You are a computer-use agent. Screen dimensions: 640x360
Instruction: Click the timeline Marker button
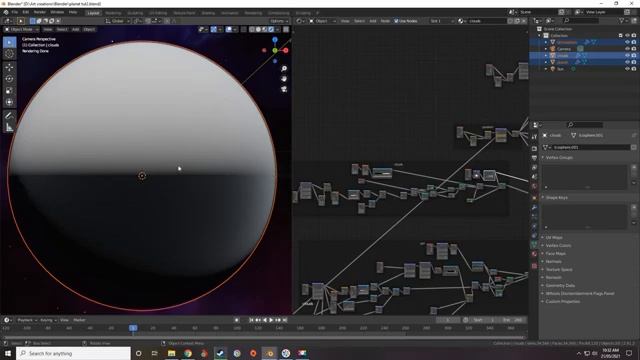(x=80, y=320)
